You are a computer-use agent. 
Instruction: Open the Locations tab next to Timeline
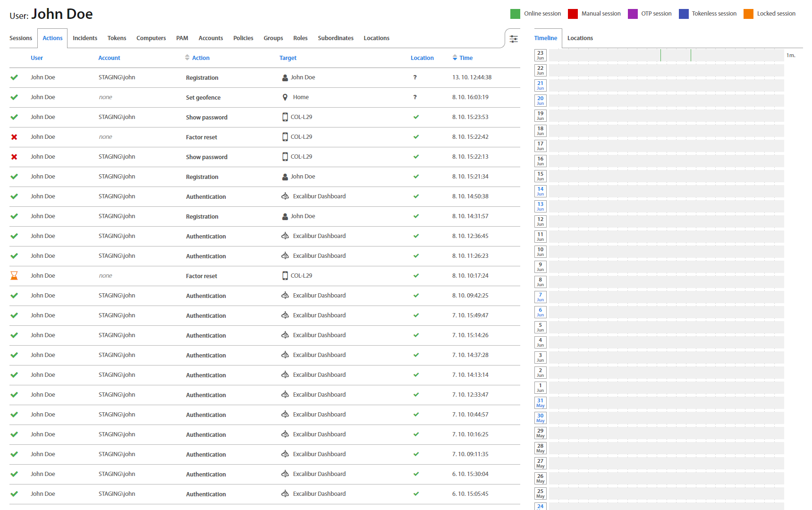pos(580,38)
